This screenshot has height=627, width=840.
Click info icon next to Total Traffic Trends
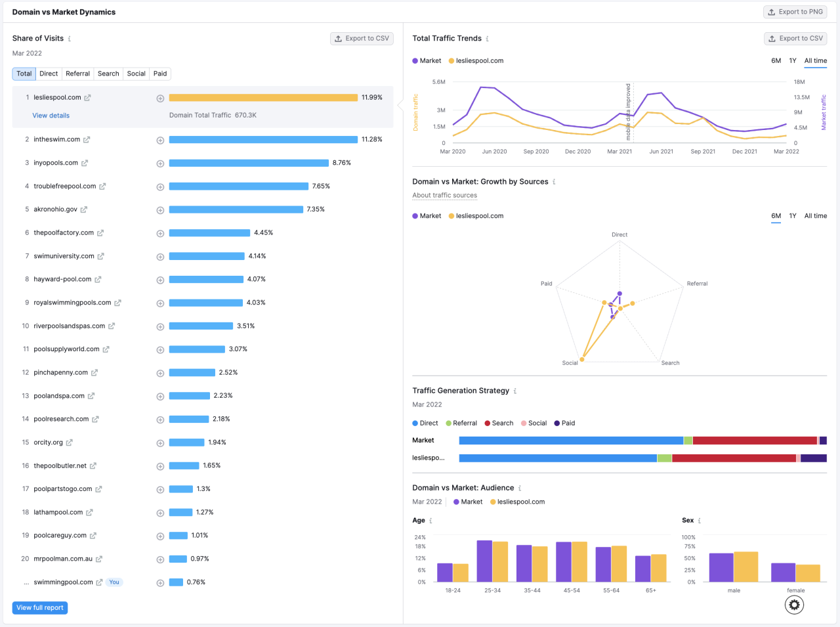[x=488, y=39]
